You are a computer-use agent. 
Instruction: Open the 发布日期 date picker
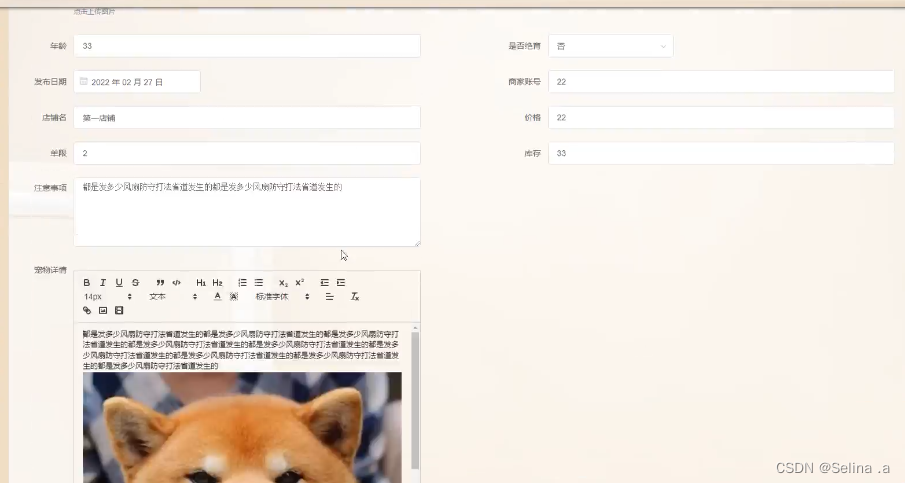coord(137,82)
